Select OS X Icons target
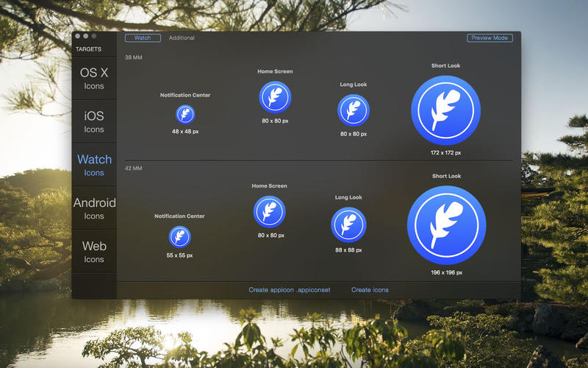The image size is (588, 368). coord(94,78)
